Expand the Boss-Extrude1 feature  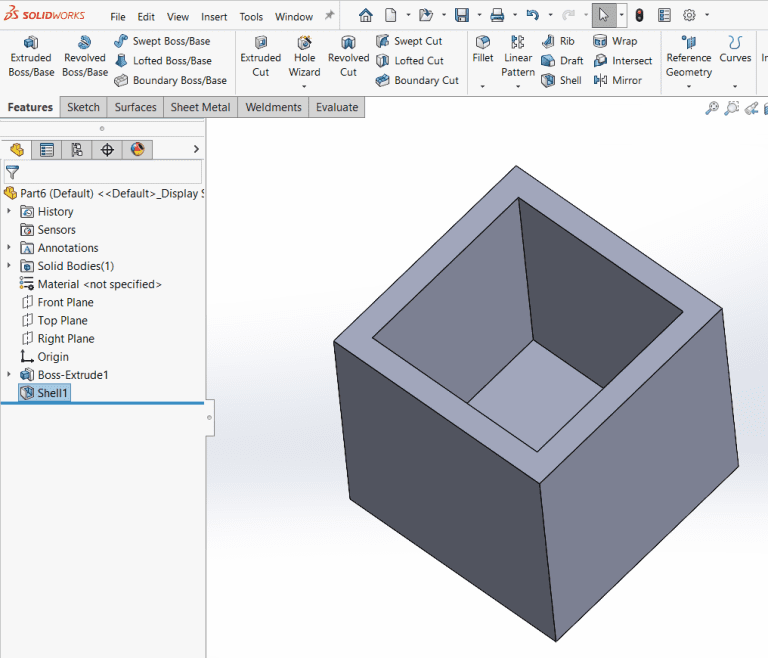[x=8, y=374]
